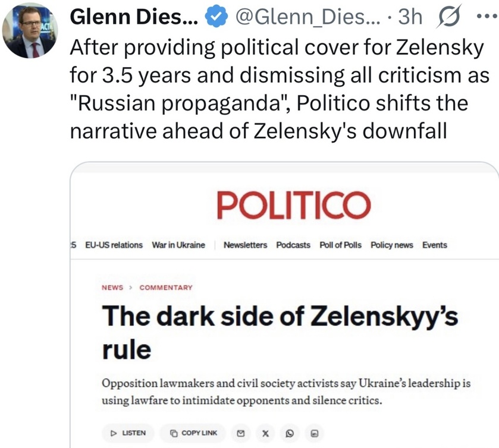This screenshot has height=448, width=499.
Task: Open the Events nav link
Action: click(434, 245)
